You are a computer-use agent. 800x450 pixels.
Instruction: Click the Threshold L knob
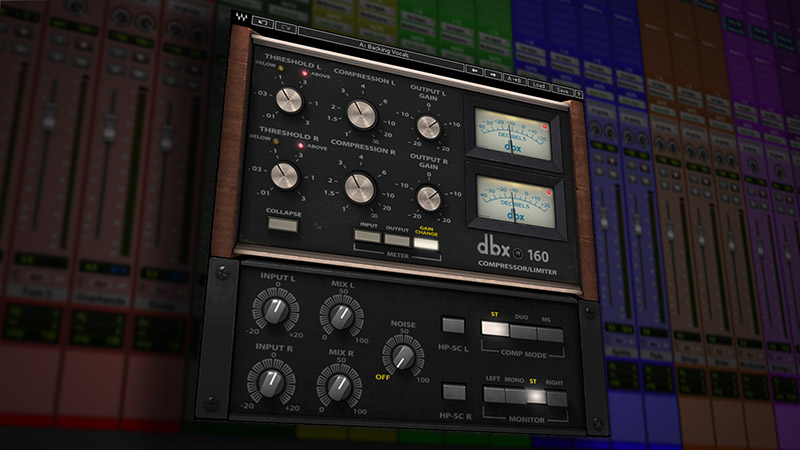[289, 99]
